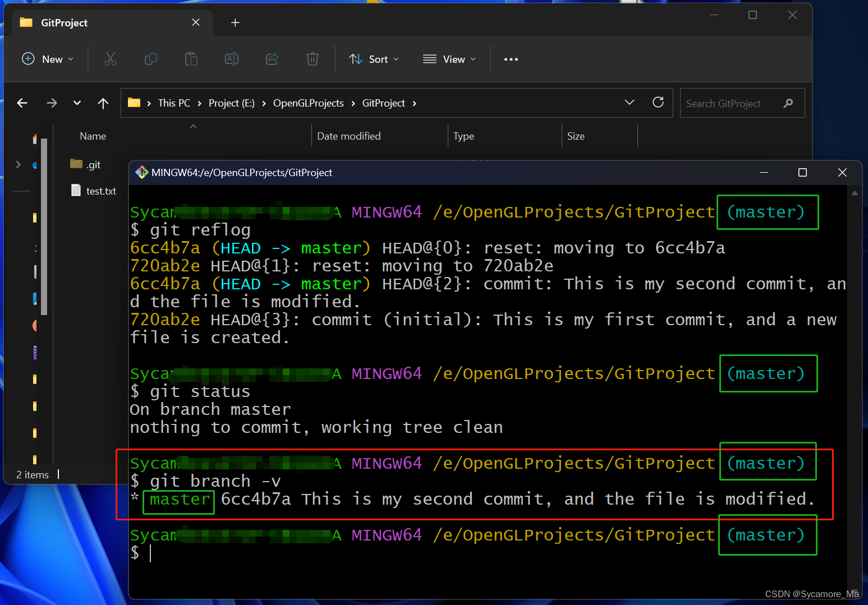Viewport: 868px width, 605px height.
Task: Open the Sort dropdown menu
Action: click(374, 59)
